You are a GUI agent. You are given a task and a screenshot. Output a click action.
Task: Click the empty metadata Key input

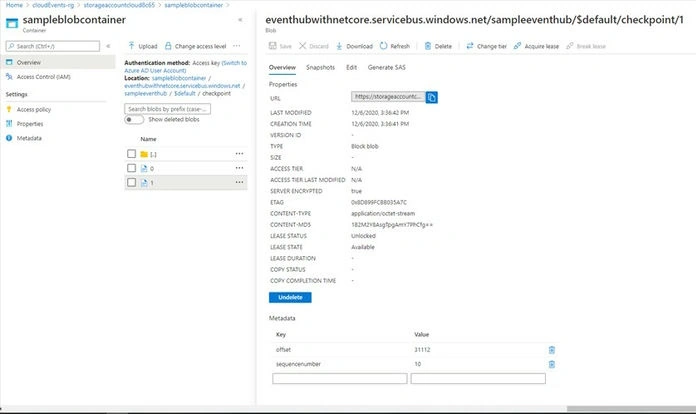[340, 379]
